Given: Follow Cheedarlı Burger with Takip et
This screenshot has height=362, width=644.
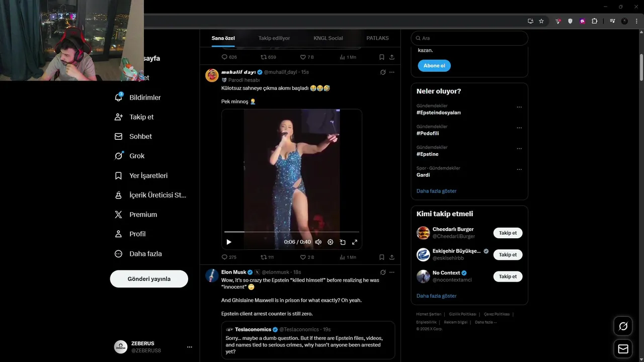Looking at the screenshot, I should pos(508,233).
